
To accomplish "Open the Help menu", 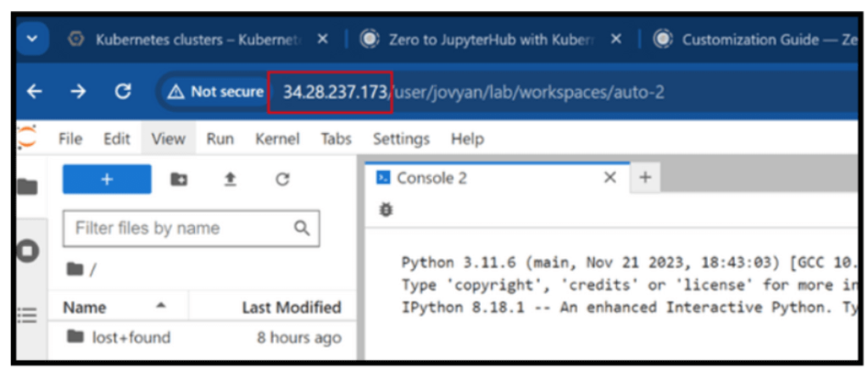I will (467, 139).
